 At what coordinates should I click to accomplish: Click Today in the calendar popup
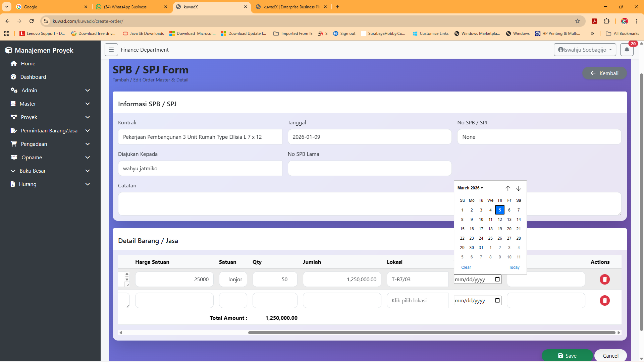514,267
